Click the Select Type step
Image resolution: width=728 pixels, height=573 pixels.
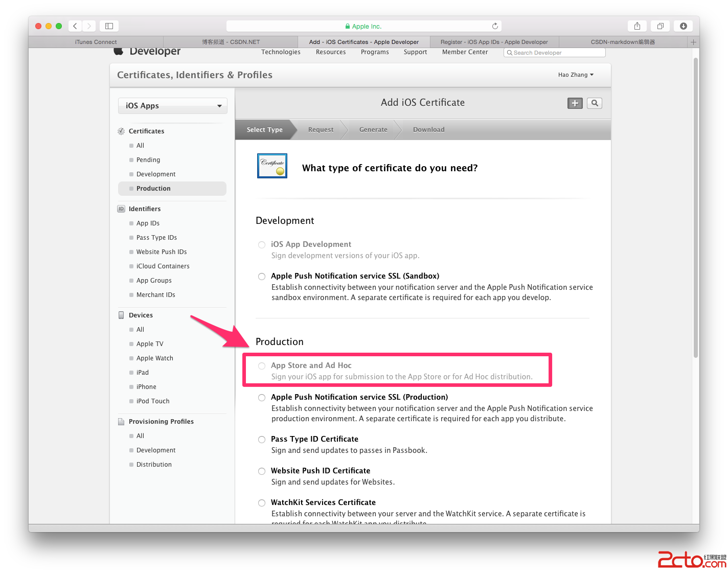(x=265, y=130)
